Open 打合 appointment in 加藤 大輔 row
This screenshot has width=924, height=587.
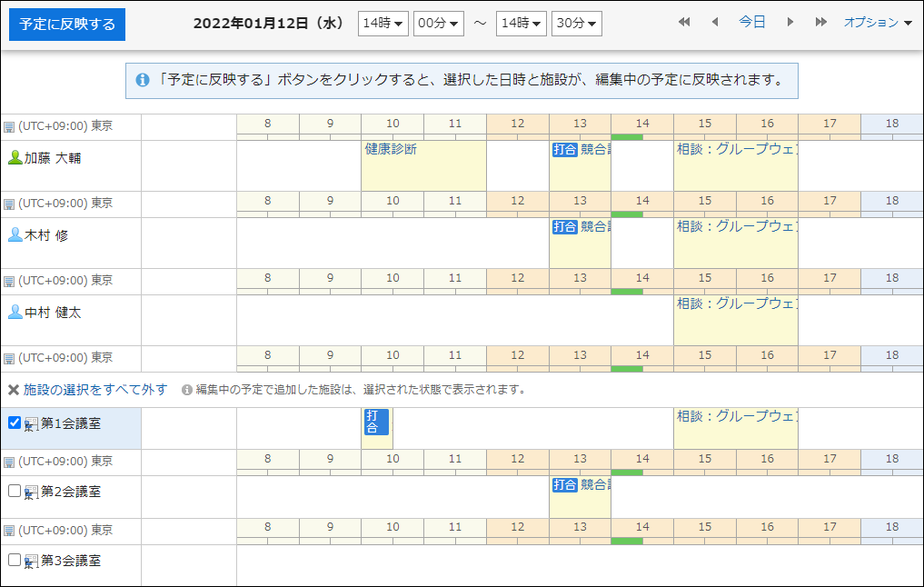(x=580, y=165)
